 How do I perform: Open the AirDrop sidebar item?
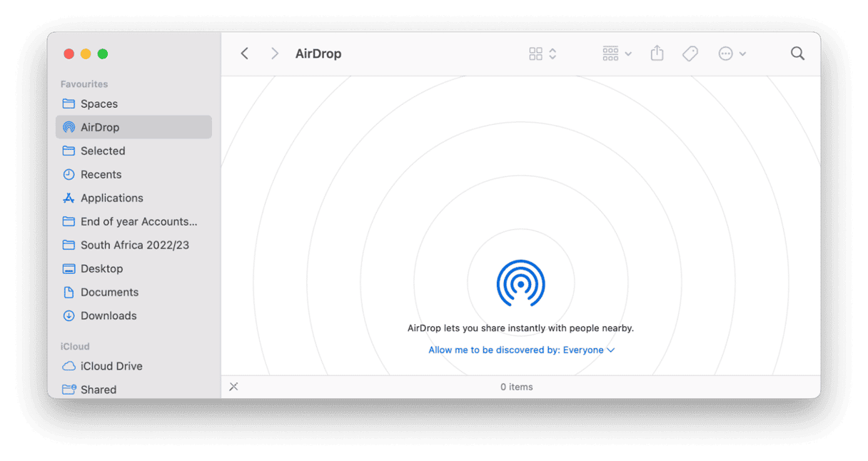click(101, 127)
